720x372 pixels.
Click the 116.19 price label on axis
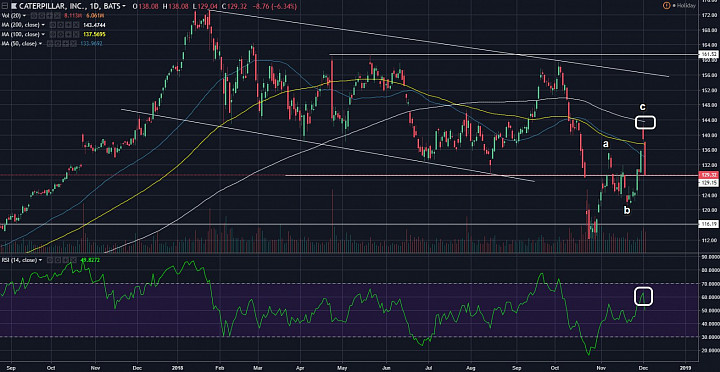(x=709, y=224)
